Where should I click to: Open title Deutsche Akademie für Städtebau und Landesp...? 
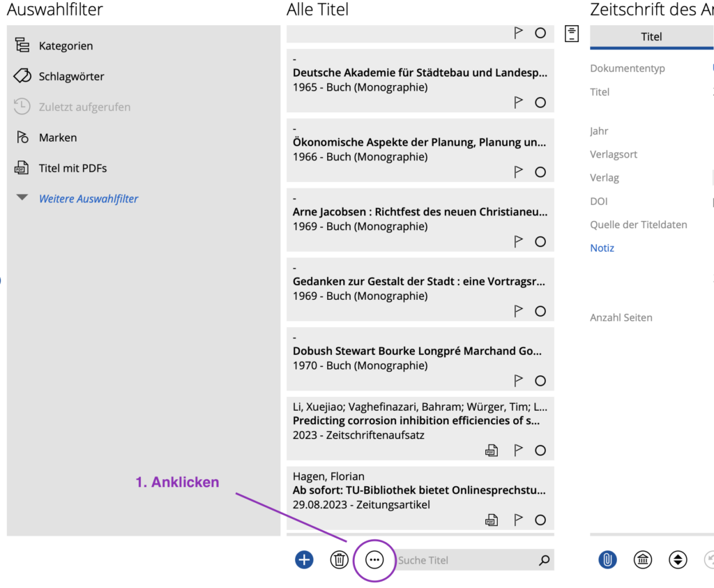point(420,73)
